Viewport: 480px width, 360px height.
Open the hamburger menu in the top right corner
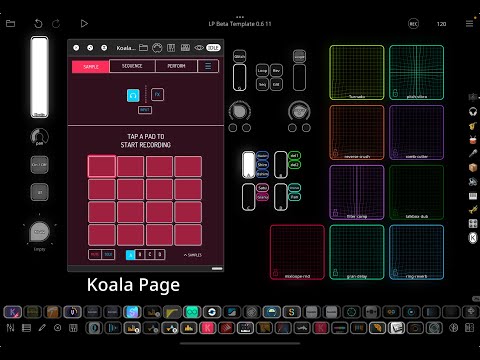coord(469,24)
